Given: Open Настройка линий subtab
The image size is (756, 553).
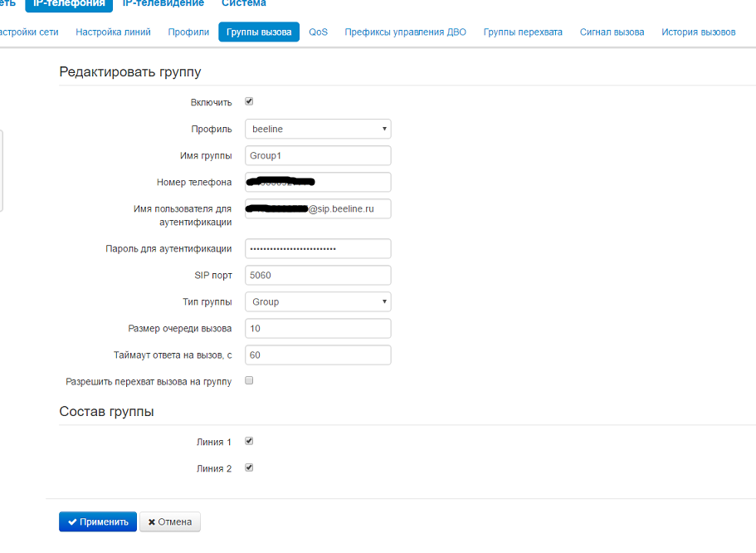Looking at the screenshot, I should click(x=113, y=32).
